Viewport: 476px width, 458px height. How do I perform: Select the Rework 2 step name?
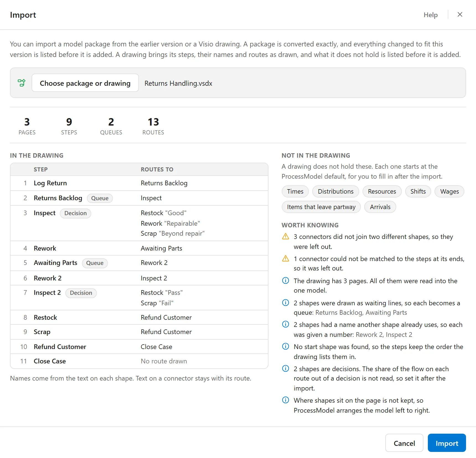click(48, 278)
